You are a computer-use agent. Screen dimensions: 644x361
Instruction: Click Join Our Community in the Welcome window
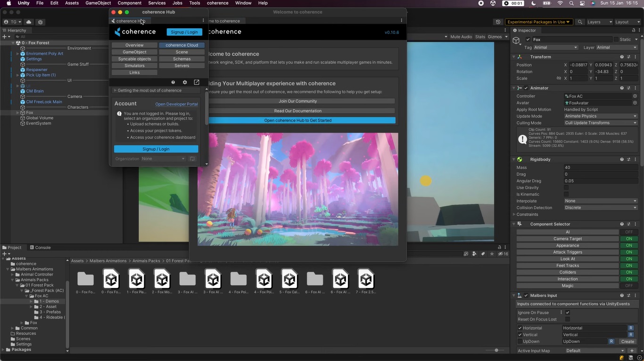click(x=297, y=101)
